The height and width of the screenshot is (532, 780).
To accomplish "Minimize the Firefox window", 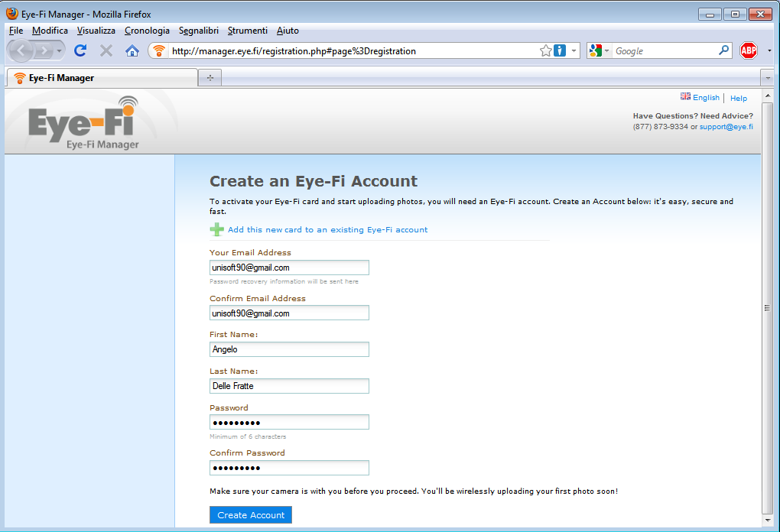I will (710, 15).
